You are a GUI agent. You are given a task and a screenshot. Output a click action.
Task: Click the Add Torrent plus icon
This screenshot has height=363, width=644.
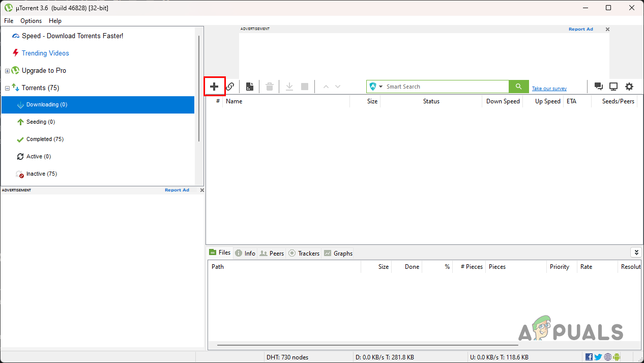214,86
